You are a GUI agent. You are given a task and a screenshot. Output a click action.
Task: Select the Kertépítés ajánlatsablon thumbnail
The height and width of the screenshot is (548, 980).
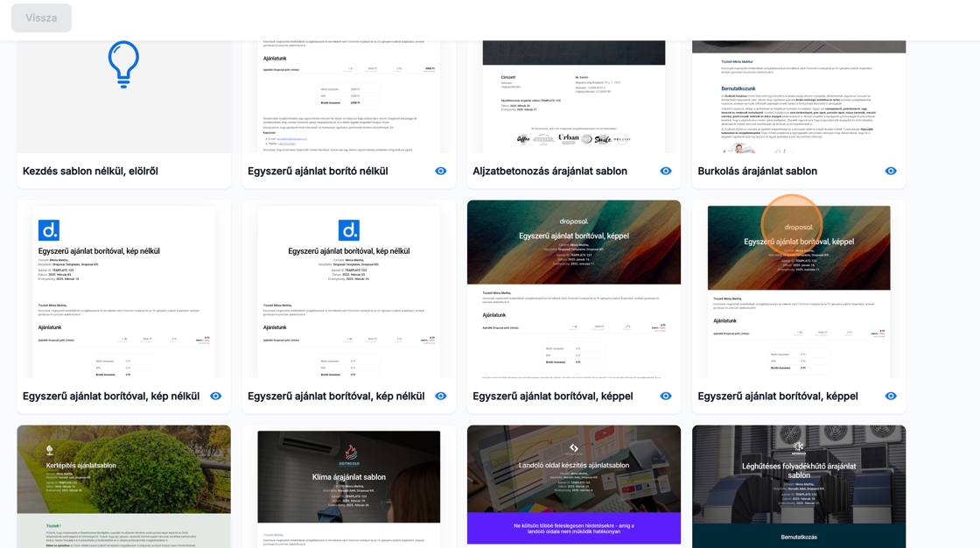[123, 486]
